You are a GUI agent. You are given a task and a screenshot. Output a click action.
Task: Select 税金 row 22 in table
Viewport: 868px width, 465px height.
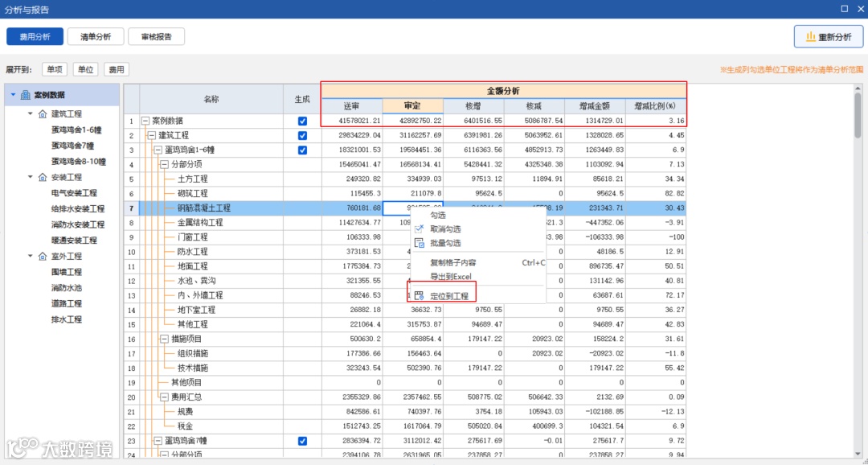(x=404, y=426)
